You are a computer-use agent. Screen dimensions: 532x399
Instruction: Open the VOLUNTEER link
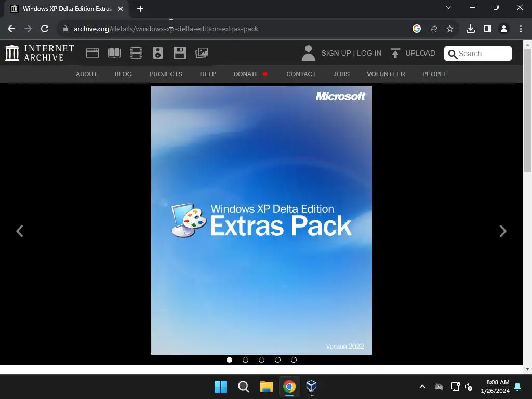pyautogui.click(x=386, y=74)
